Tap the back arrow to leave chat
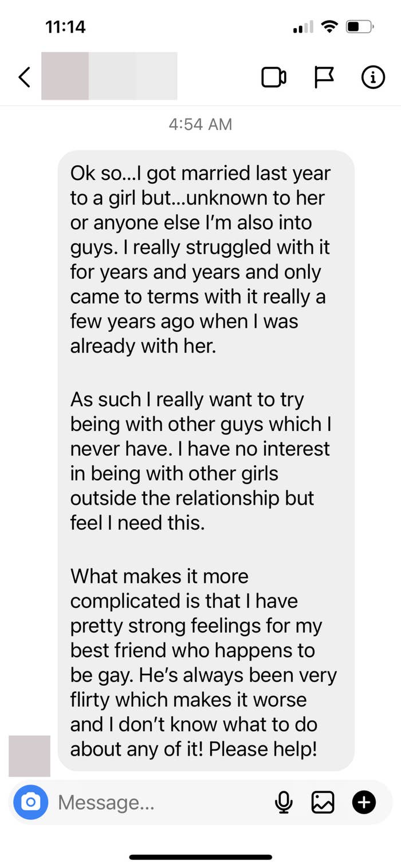The height and width of the screenshot is (868, 401). coord(24,77)
